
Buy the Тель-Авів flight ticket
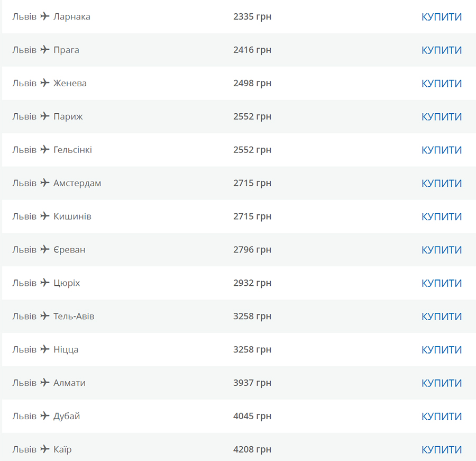click(x=442, y=317)
